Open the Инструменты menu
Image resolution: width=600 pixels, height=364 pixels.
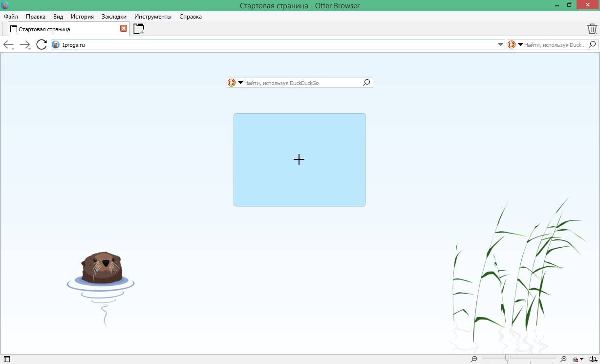click(x=152, y=17)
